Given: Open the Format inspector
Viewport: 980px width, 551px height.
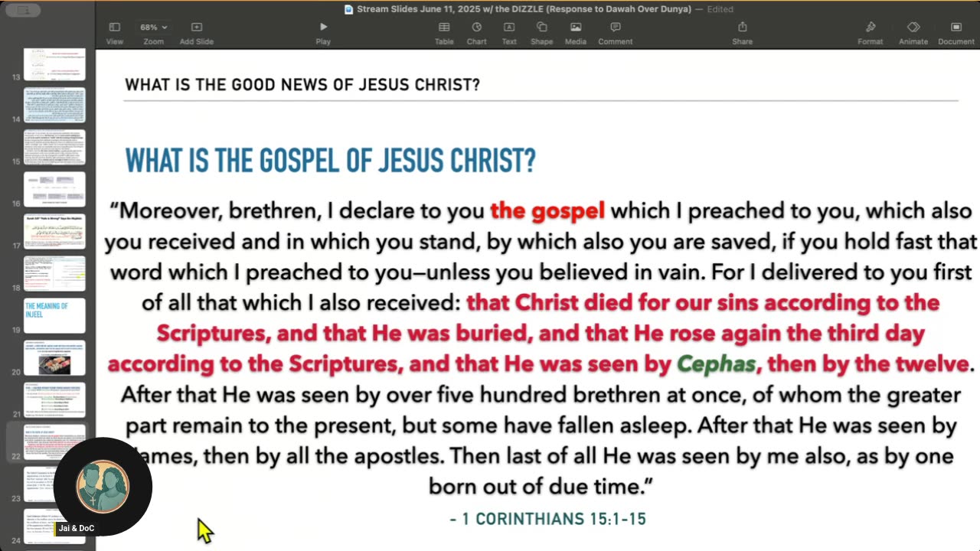Looking at the screenshot, I should point(870,33).
